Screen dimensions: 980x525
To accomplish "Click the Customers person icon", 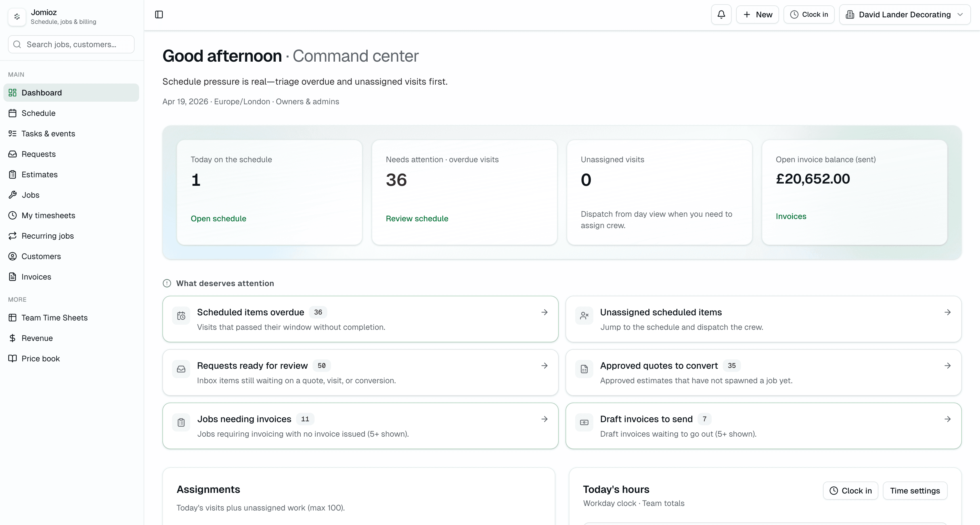I will pos(12,256).
